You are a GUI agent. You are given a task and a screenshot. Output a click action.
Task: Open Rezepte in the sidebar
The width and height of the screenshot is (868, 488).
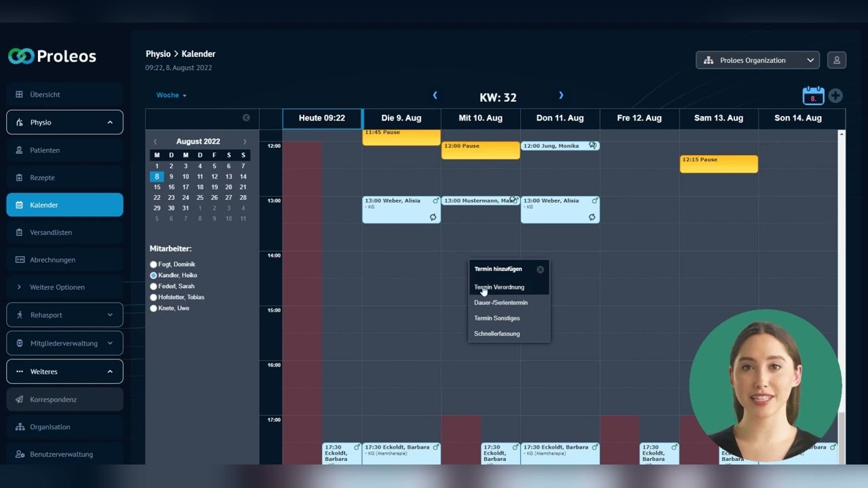click(x=65, y=178)
